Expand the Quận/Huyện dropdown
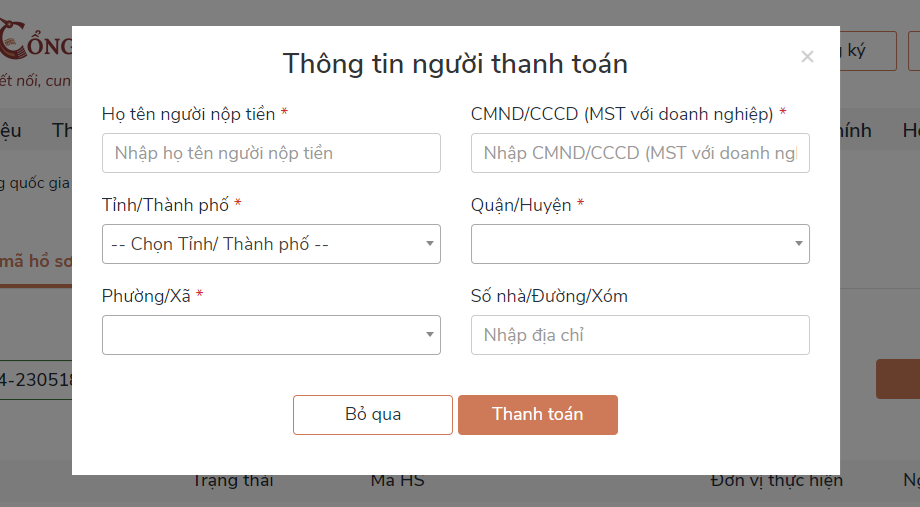Image resolution: width=920 pixels, height=507 pixels. pos(640,244)
